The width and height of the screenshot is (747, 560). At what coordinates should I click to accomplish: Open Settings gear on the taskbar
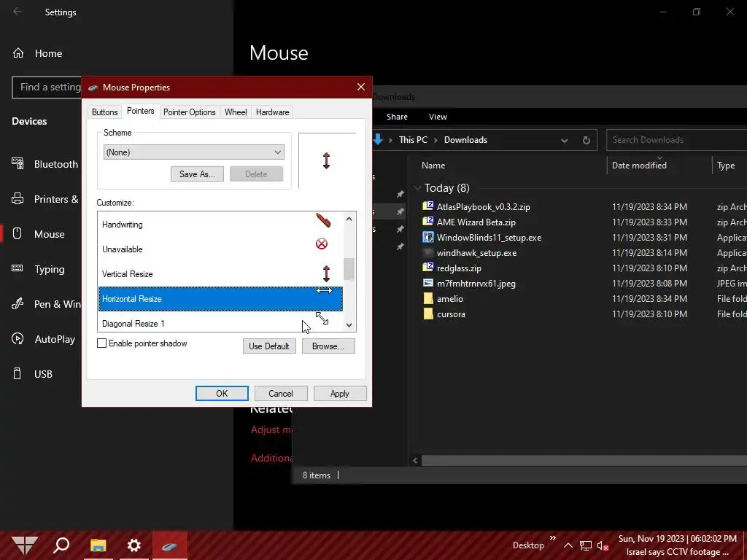pyautogui.click(x=134, y=545)
